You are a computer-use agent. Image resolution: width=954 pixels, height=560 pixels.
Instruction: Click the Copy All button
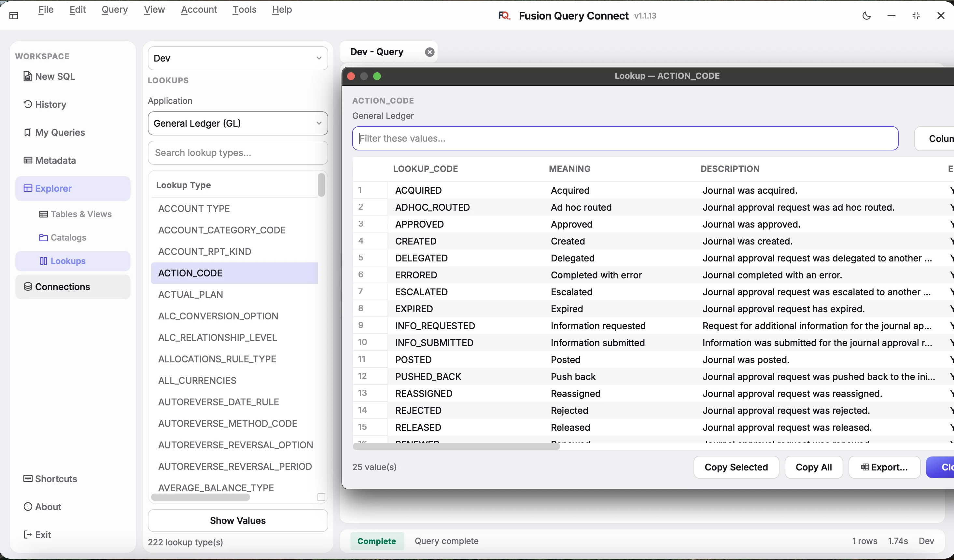814,467
